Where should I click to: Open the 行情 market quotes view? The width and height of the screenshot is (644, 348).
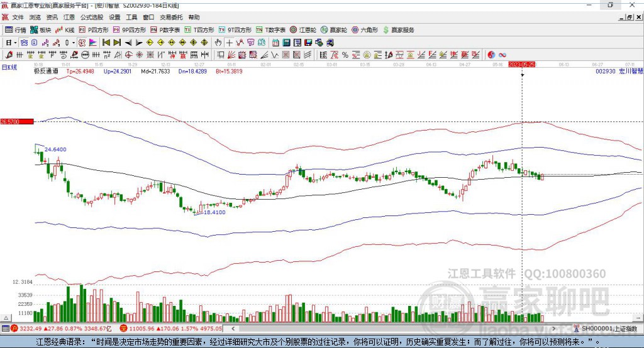15,30
